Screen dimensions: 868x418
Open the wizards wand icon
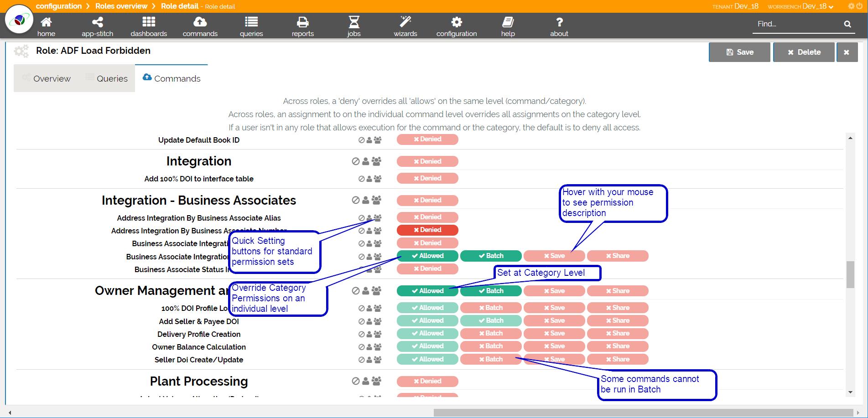point(405,22)
